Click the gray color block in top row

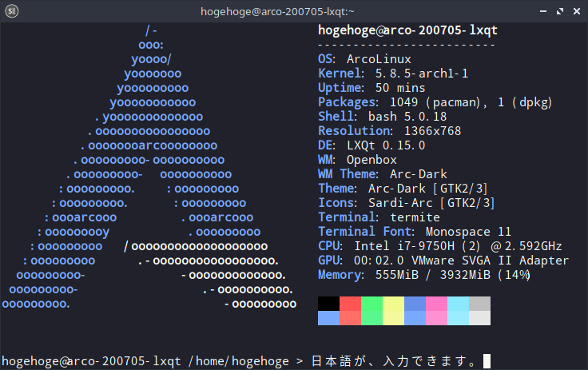(x=479, y=304)
